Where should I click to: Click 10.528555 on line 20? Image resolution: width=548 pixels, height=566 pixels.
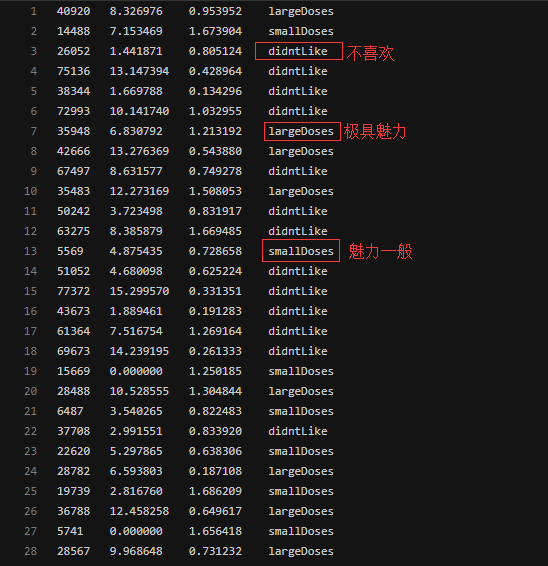coord(139,391)
